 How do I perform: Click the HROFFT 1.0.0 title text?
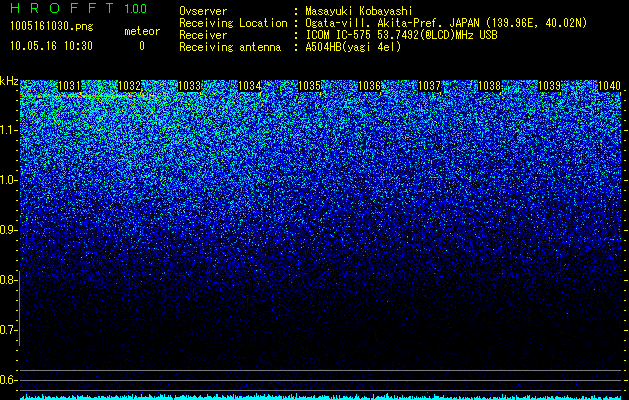pyautogui.click(x=78, y=8)
